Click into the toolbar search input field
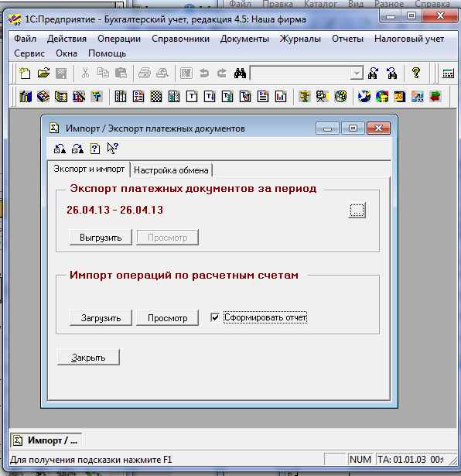Viewport: 461px width, 476px height. (x=300, y=74)
